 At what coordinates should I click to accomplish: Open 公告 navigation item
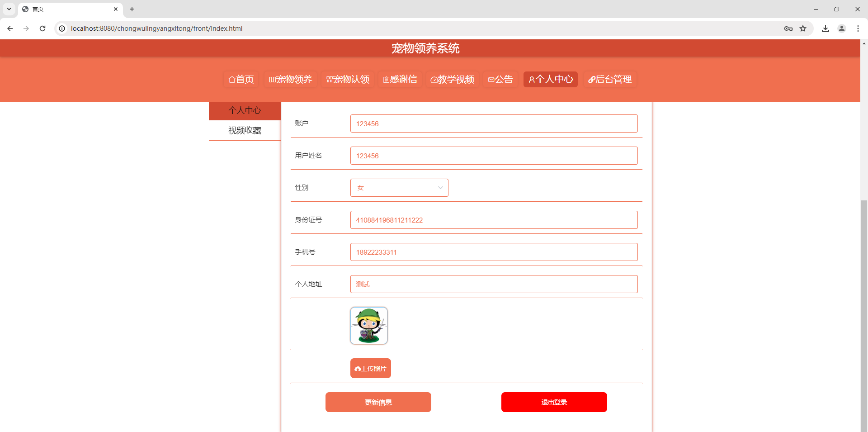501,80
